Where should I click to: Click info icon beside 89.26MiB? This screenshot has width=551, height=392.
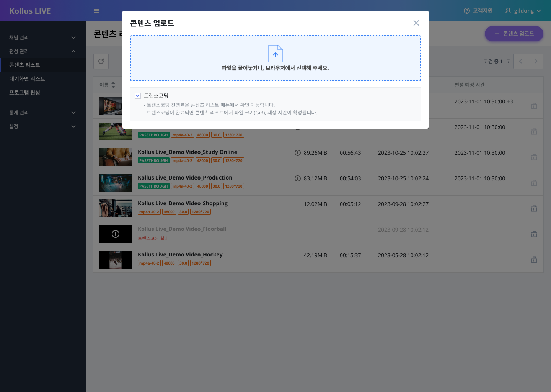pos(298,153)
